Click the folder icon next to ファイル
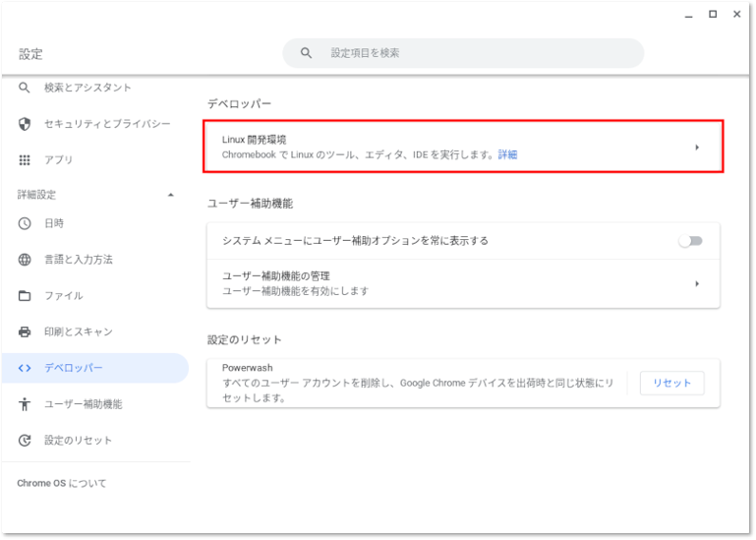The width and height of the screenshot is (756, 540). pyautogui.click(x=26, y=296)
